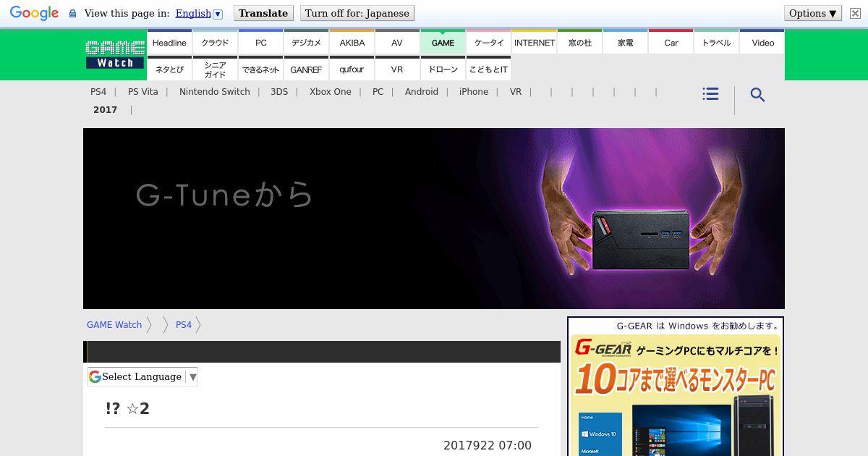Click the G-Tune banner advertisement
Image resolution: width=868 pixels, height=456 pixels.
pos(434,219)
